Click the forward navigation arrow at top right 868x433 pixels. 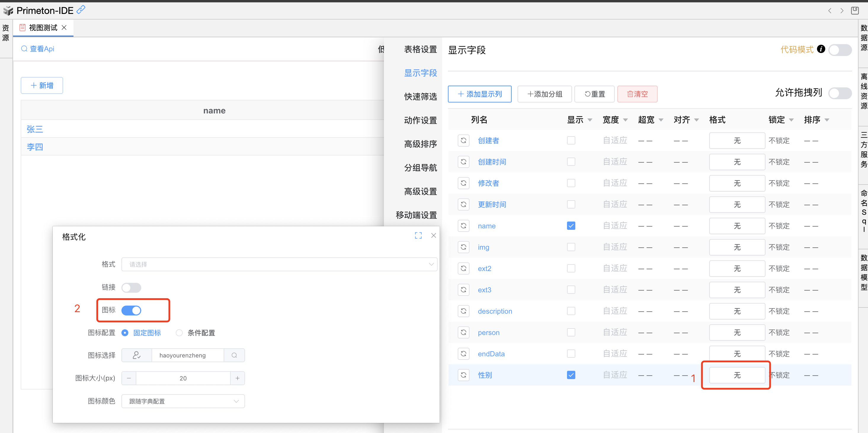[842, 10]
